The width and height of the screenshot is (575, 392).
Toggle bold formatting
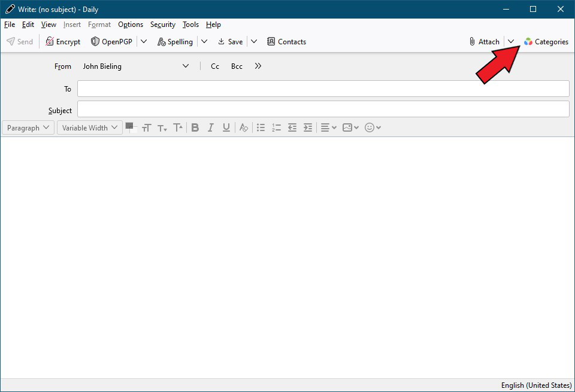coord(195,127)
